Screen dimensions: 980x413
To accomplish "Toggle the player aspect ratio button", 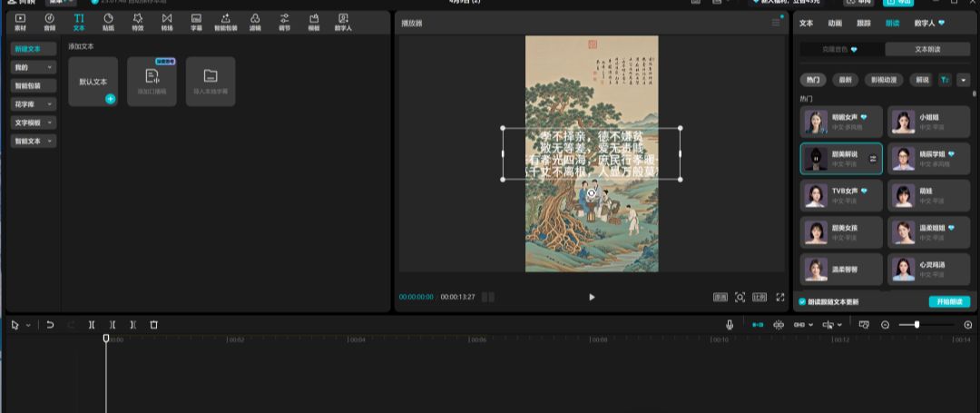I will pyautogui.click(x=759, y=298).
